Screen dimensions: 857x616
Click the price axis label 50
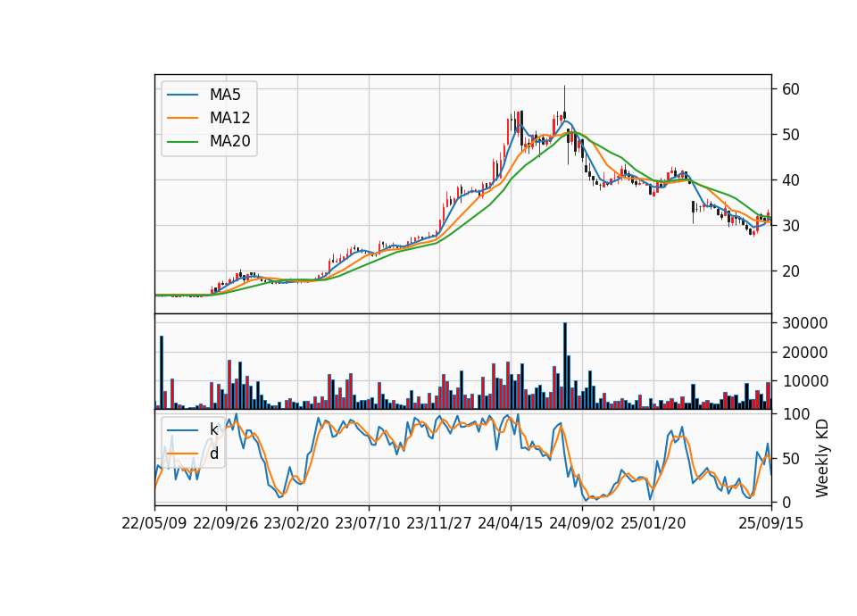point(790,135)
